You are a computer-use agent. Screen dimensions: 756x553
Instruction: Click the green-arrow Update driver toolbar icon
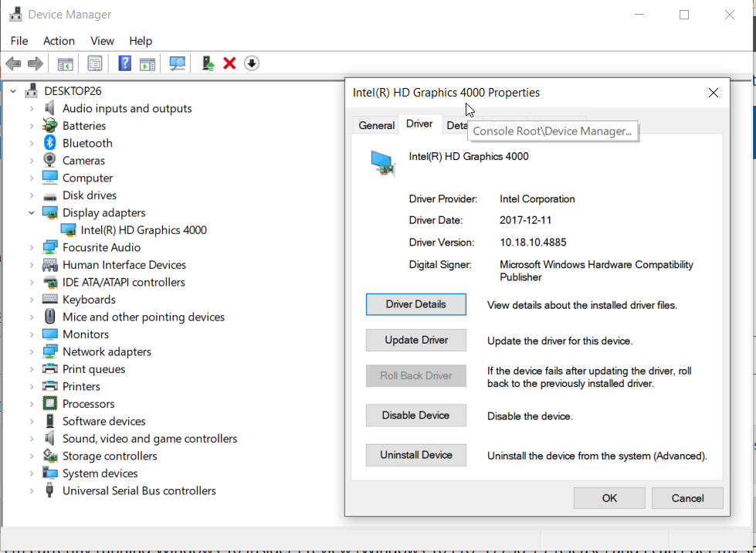coord(208,63)
